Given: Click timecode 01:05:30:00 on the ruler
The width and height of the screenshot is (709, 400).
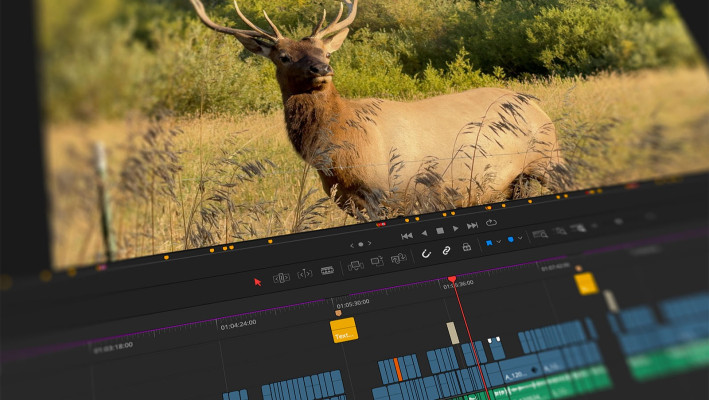Looking at the screenshot, I should 353,303.
